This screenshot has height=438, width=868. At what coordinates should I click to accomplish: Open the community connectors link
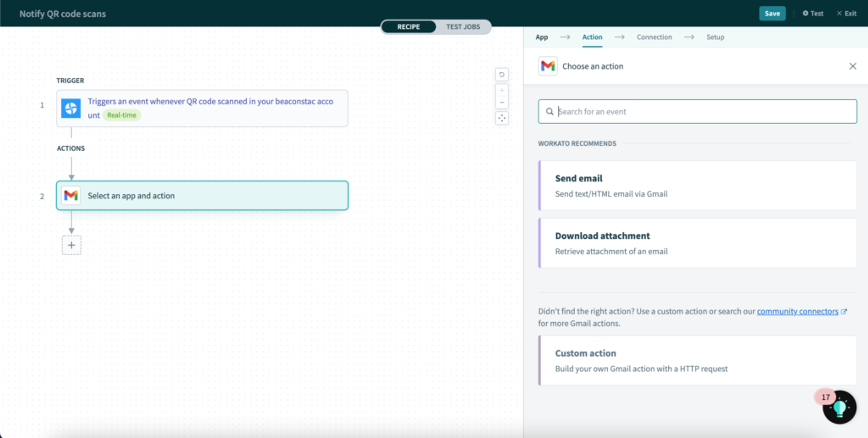coord(797,311)
